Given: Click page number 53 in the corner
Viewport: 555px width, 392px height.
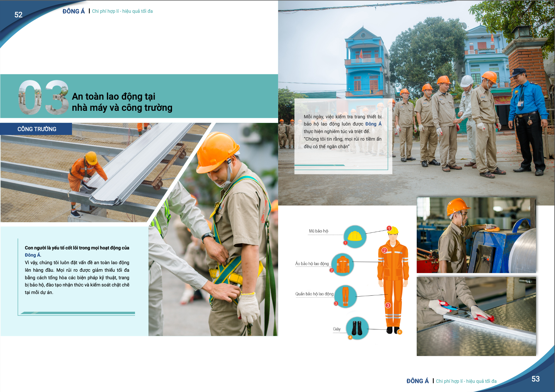Looking at the screenshot, I should [x=535, y=379].
